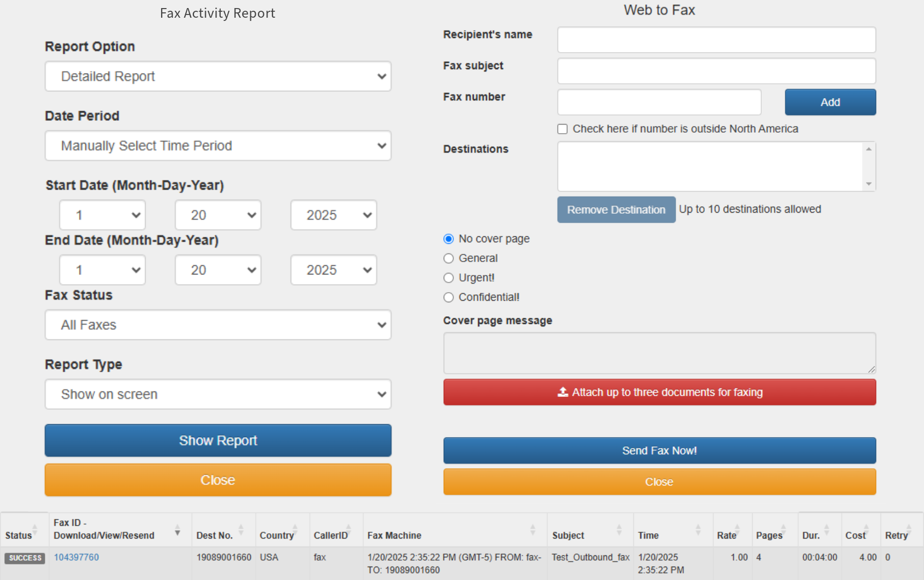Screen dimensions: 924x580
Task: Click the upload icon on attach documents button
Action: point(562,392)
